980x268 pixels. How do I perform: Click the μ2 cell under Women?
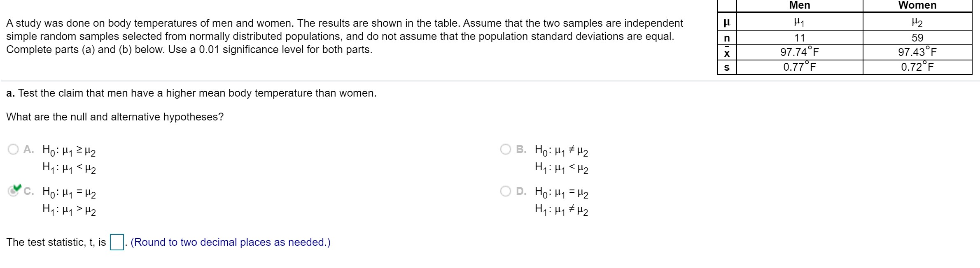[x=917, y=22]
